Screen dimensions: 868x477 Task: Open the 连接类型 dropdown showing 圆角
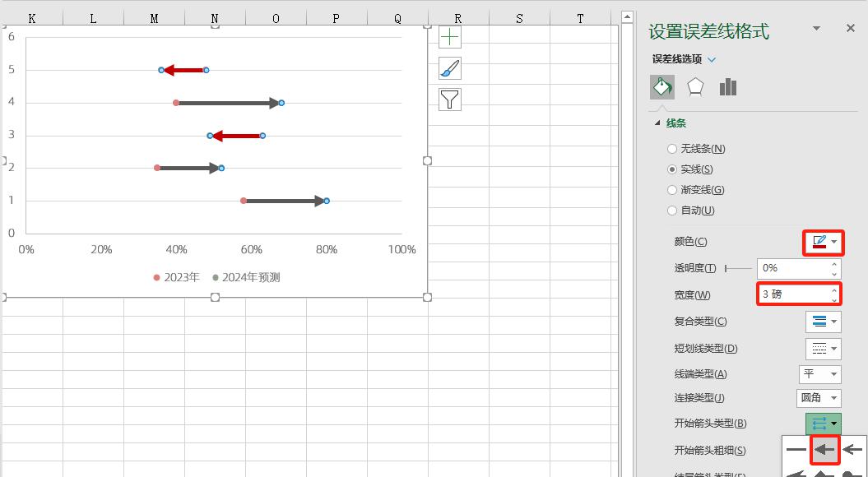tap(819, 398)
